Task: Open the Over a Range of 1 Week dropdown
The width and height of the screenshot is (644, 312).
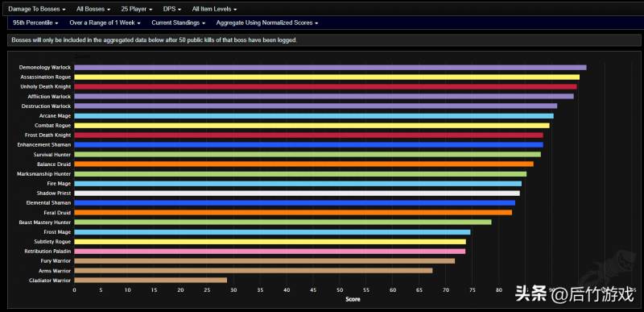Action: 105,23
